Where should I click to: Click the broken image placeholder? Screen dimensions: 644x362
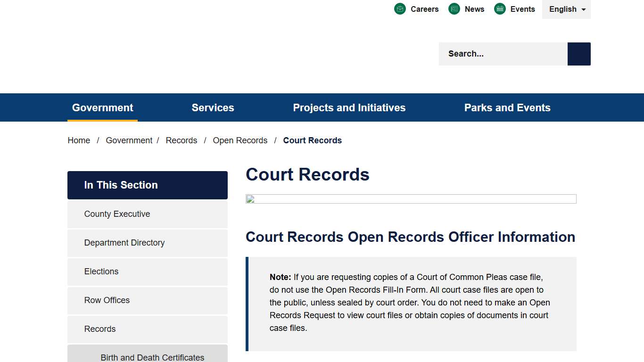point(250,199)
